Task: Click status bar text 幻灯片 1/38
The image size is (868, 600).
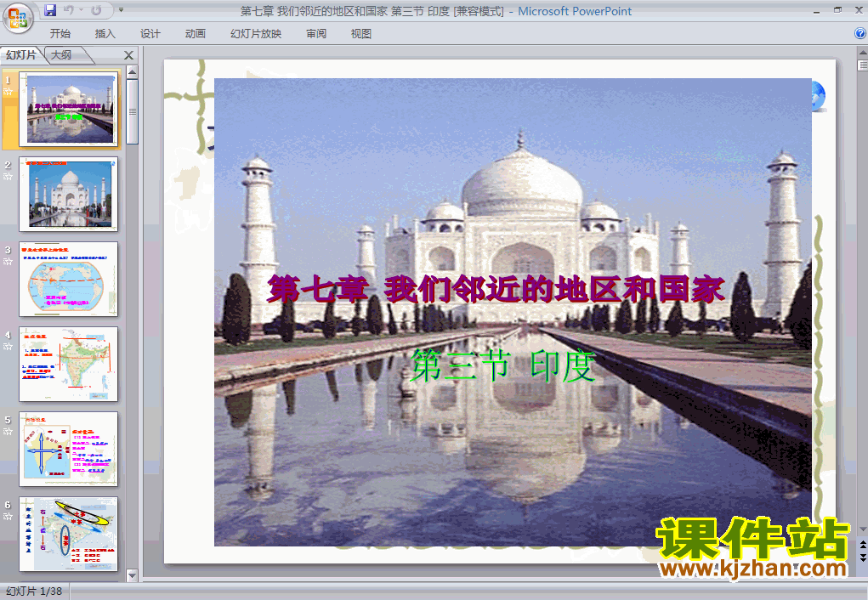Action: (x=34, y=592)
